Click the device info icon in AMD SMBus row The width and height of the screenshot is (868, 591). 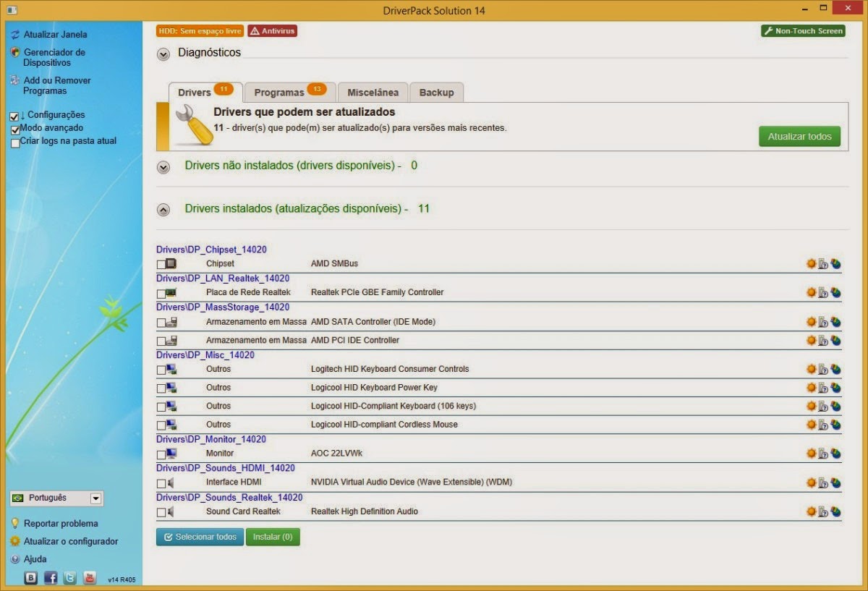[823, 263]
